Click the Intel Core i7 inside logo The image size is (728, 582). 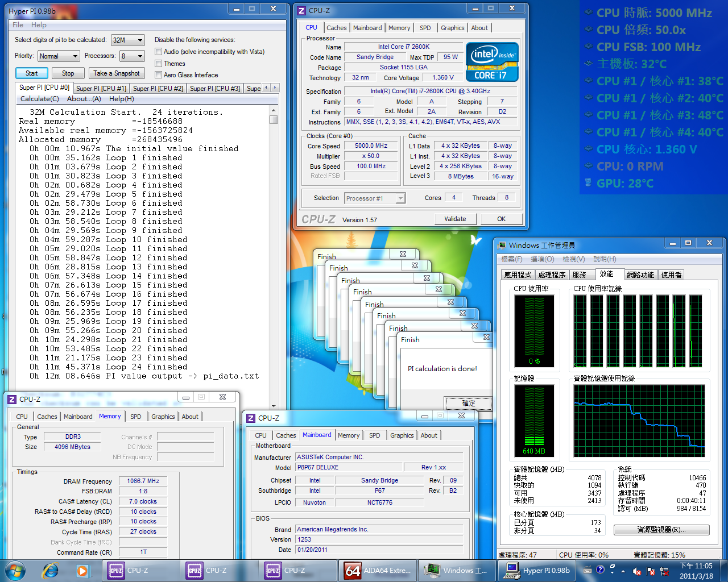click(492, 61)
